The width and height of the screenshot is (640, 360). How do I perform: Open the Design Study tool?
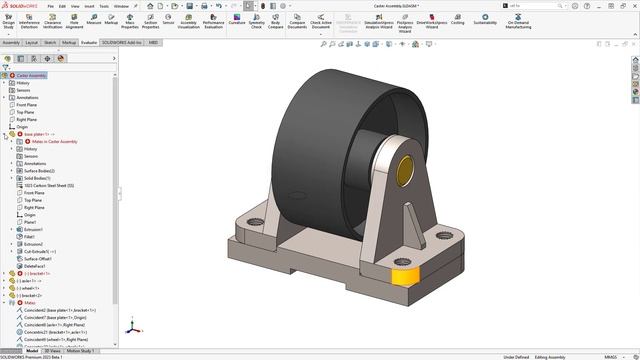9,21
